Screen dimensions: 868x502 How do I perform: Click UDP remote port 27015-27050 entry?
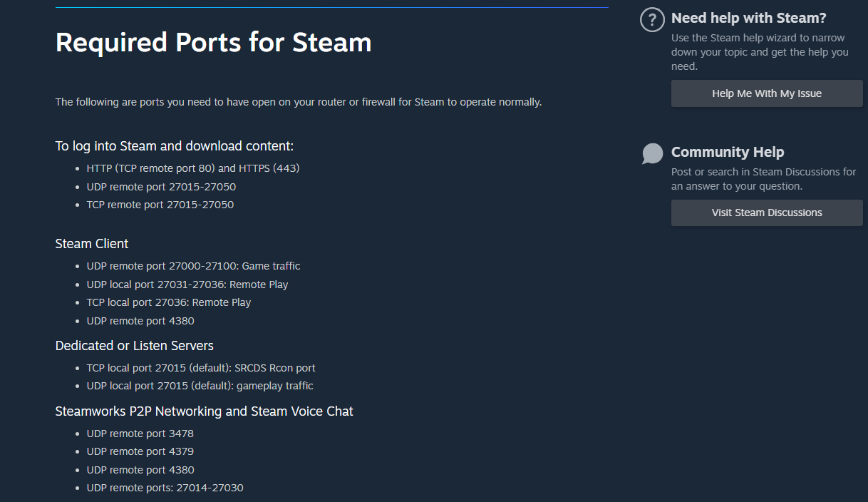(x=161, y=187)
